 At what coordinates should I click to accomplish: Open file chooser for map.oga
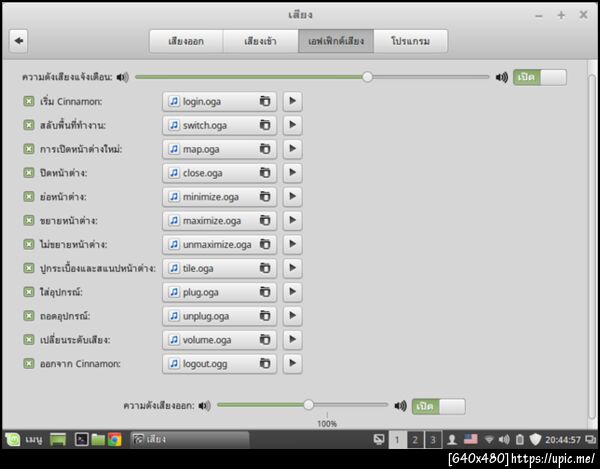click(219, 149)
